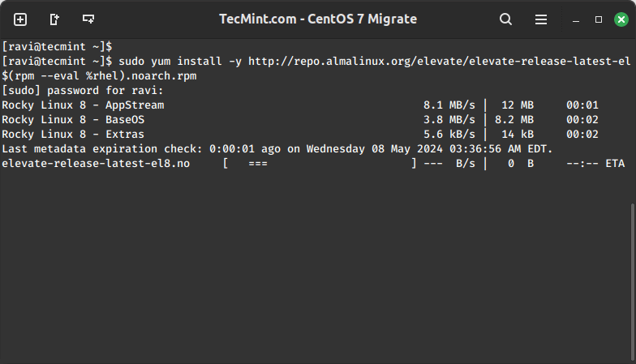Click the '[sudo] password for ravi:' line

coord(83,91)
